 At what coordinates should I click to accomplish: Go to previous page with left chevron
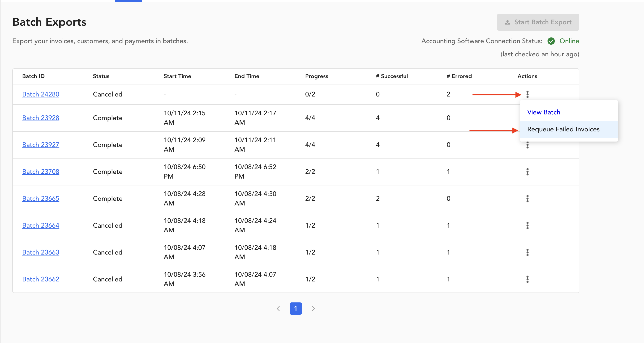[278, 309]
